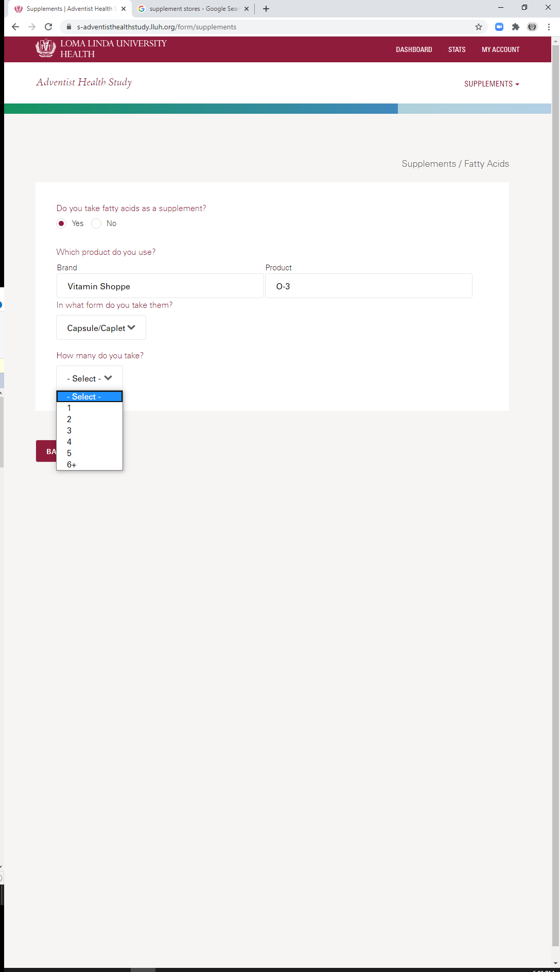
Task: Bookmark this page with star icon
Action: point(479,27)
